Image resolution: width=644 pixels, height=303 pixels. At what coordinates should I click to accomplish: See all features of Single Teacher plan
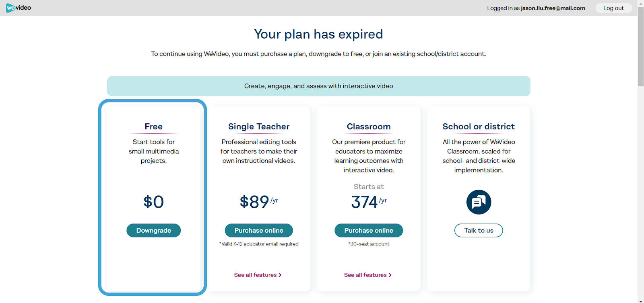click(x=258, y=275)
